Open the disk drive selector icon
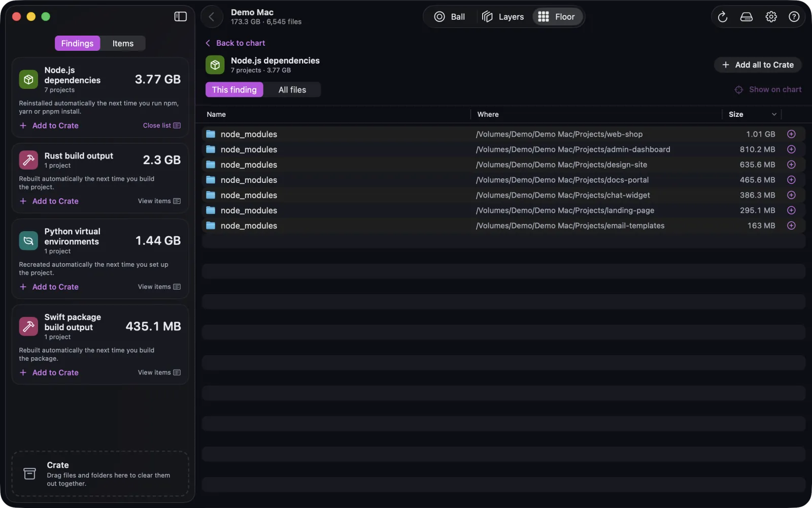Screen dimensions: 812x508 747,17
